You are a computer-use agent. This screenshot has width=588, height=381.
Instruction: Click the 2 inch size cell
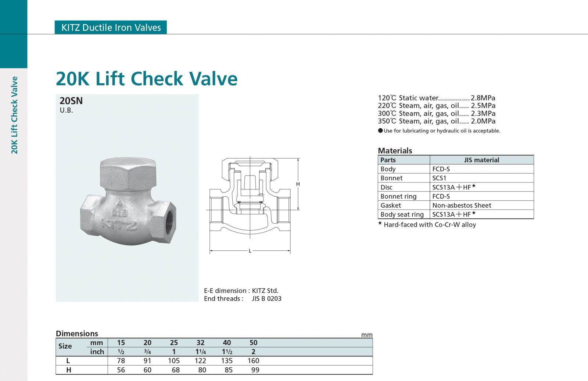tap(253, 352)
